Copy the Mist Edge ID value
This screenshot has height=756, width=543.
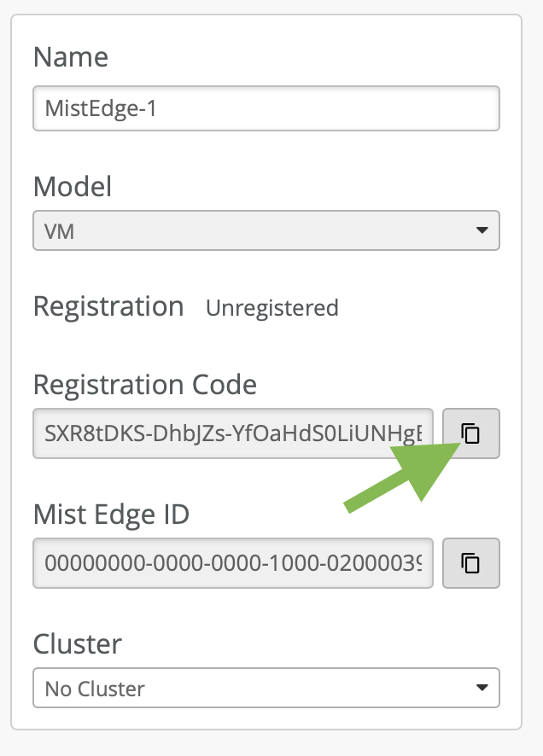[x=470, y=563]
